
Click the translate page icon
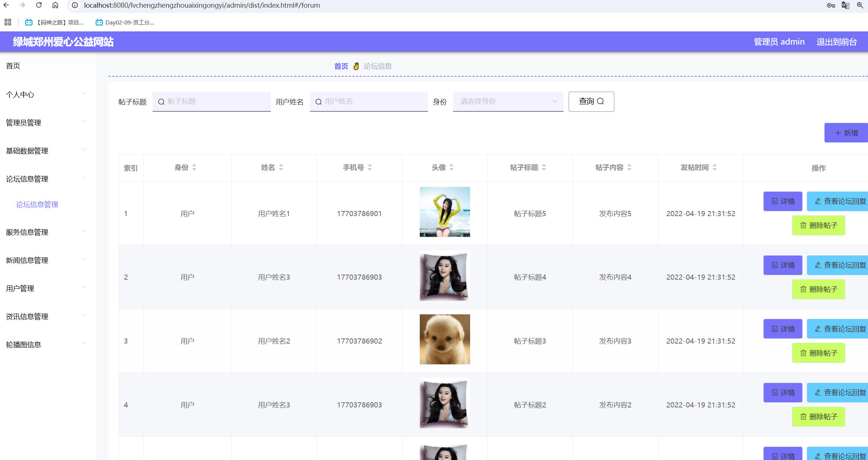point(845,5)
